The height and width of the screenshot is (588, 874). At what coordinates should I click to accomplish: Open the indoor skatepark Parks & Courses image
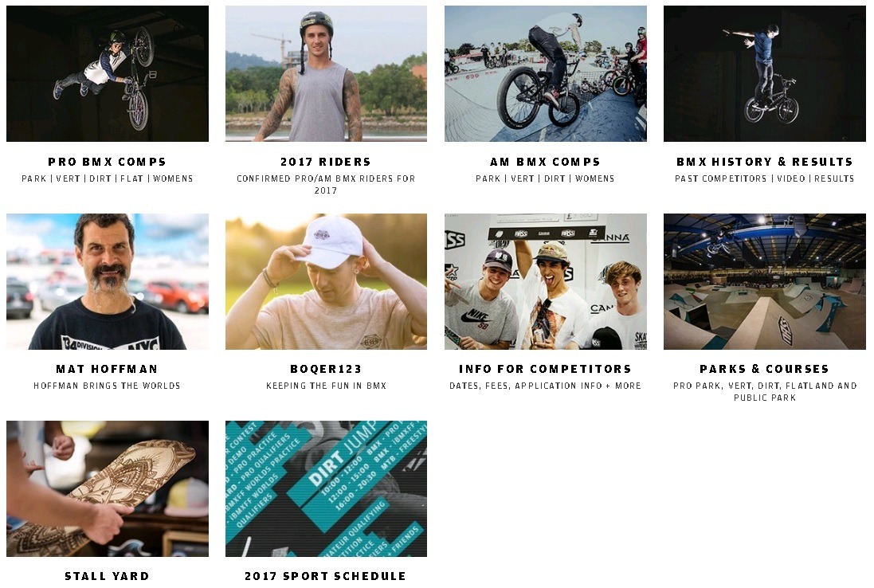tap(765, 281)
